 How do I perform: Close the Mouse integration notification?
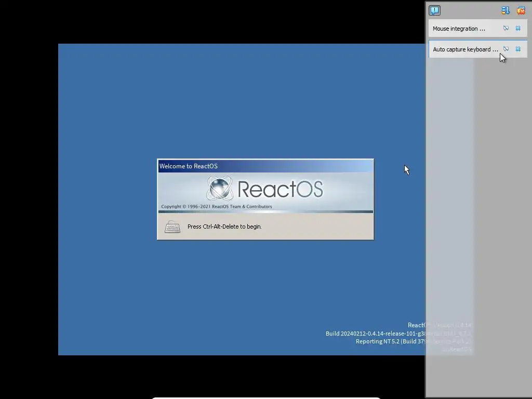pos(518,28)
